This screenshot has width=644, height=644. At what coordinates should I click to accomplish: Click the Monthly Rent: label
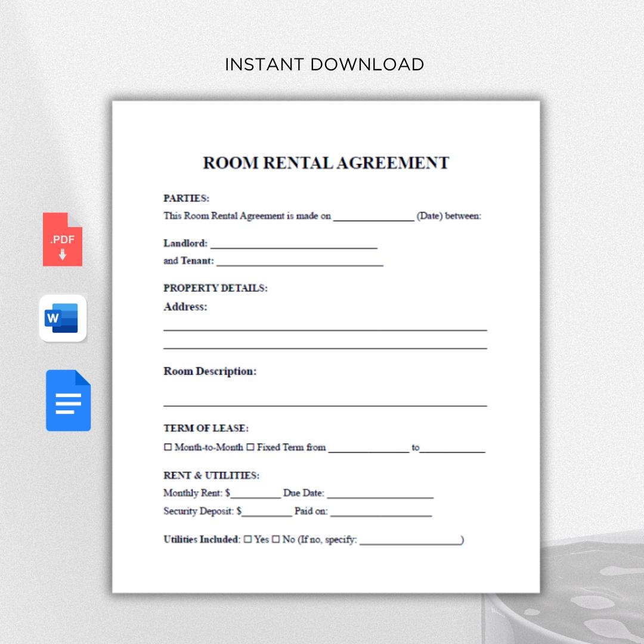point(193,493)
